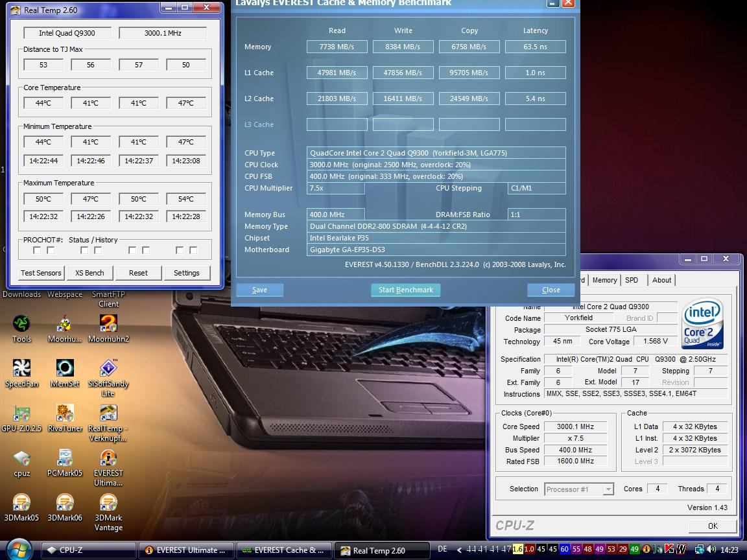
Task: Switch to Real Temp 2.60 on the taskbar
Action: coord(381,550)
